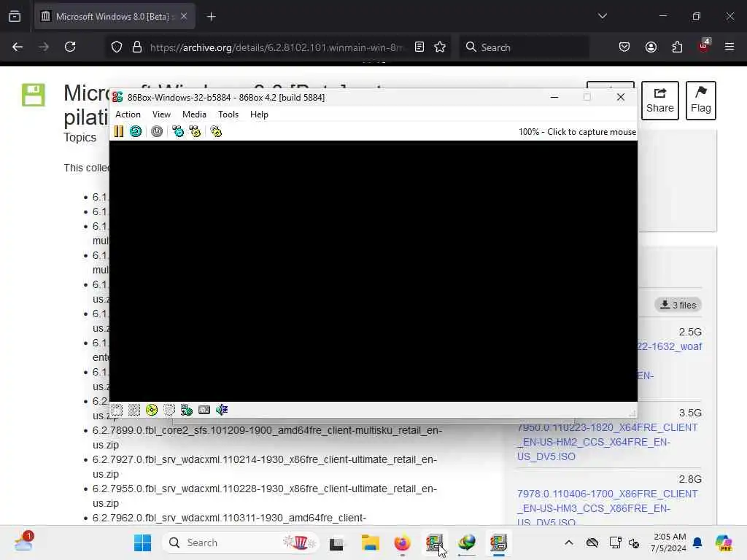Open Firefox application hamburger menu
The width and height of the screenshot is (747, 560).
tap(729, 47)
